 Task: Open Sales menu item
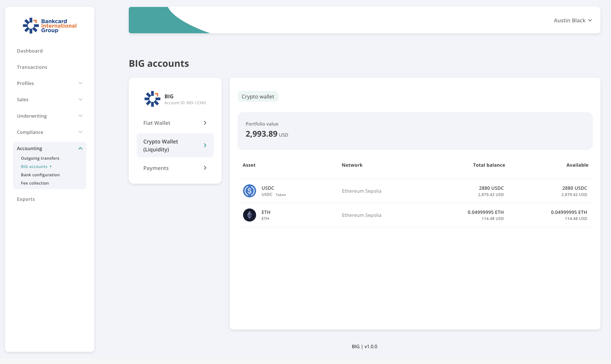(23, 100)
